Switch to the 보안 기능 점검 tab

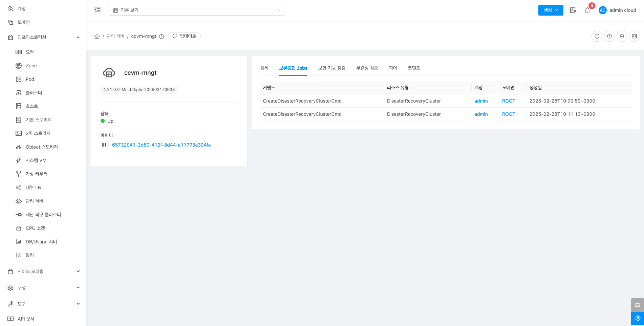pos(331,68)
